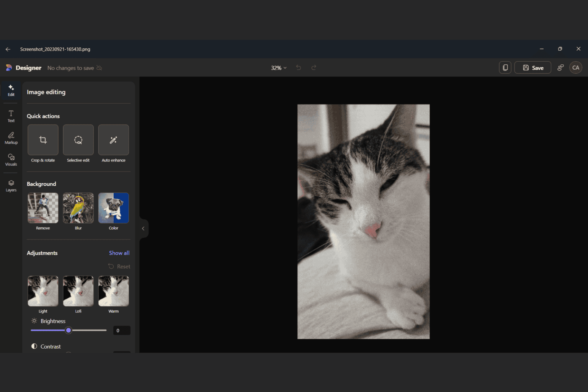The height and width of the screenshot is (392, 588).
Task: Open the 32% zoom dropdown
Action: tap(279, 68)
